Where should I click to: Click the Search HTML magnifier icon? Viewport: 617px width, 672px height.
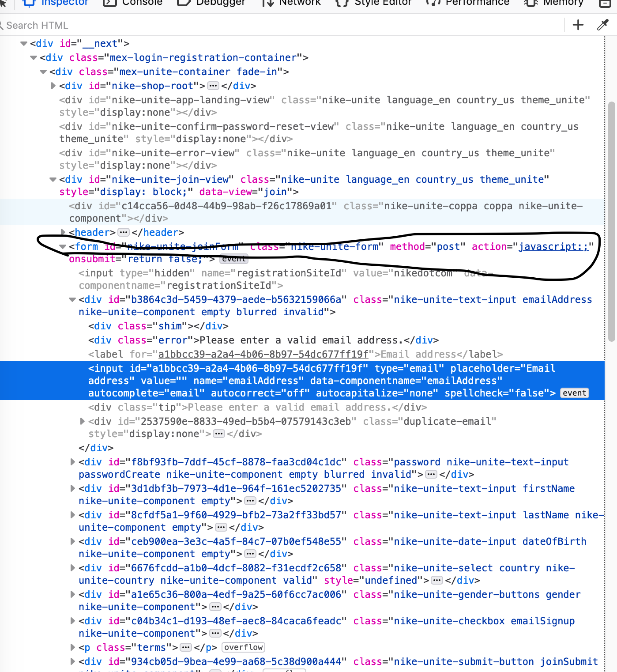point(3,25)
